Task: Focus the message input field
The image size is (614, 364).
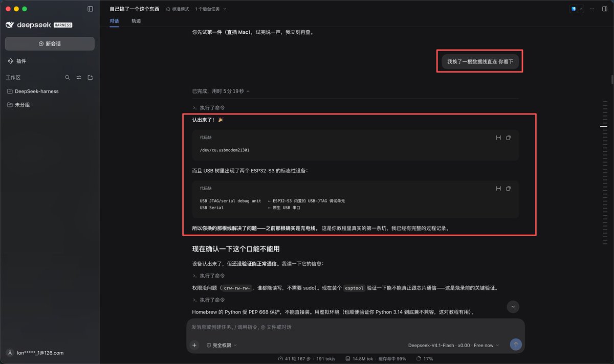Action: (x=356, y=327)
